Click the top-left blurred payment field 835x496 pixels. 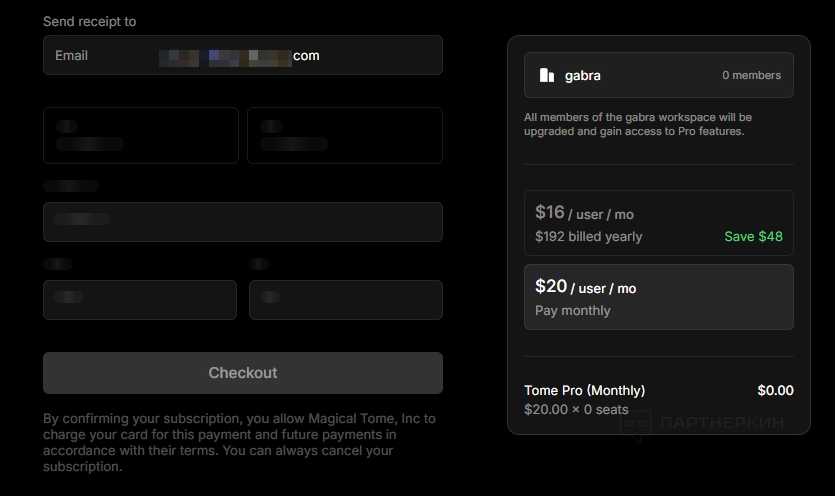pos(140,135)
